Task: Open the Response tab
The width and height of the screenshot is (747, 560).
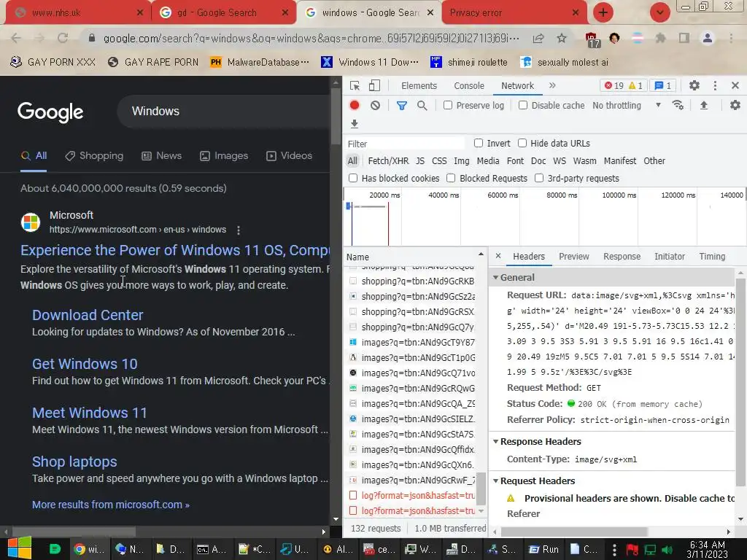Action: [622, 256]
